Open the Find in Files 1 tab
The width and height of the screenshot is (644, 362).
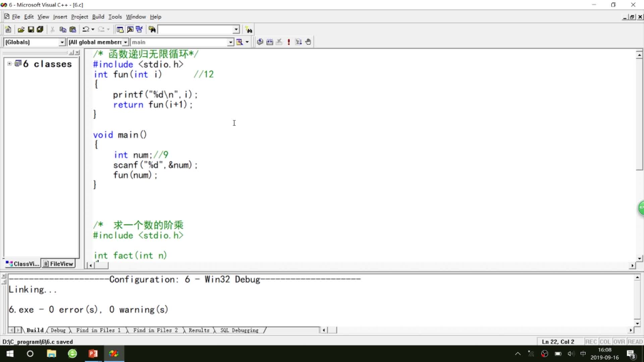pos(98,330)
